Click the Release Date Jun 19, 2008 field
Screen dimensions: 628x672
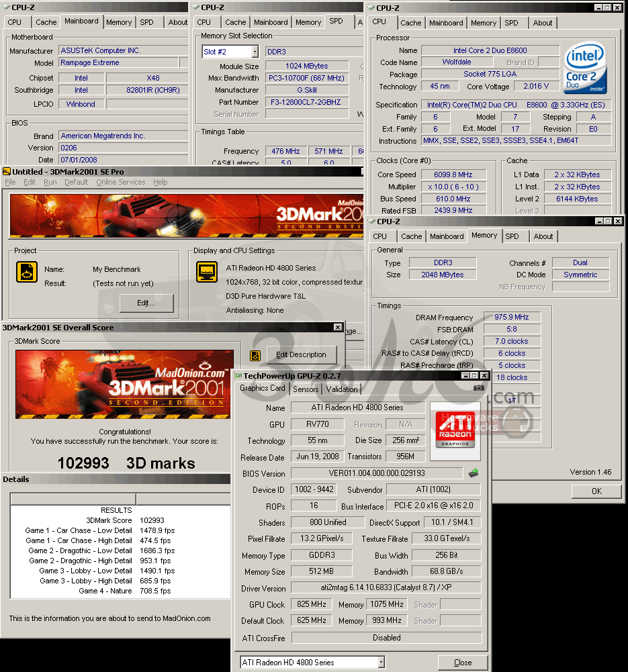coord(317,457)
